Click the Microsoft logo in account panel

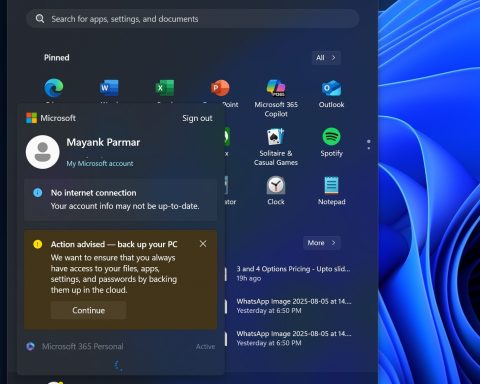click(x=32, y=118)
